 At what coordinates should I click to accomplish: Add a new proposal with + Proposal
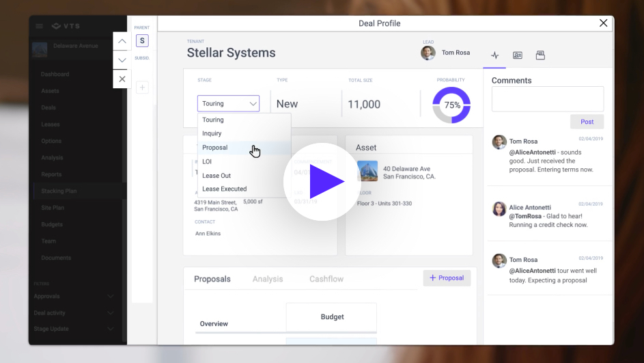[447, 278]
